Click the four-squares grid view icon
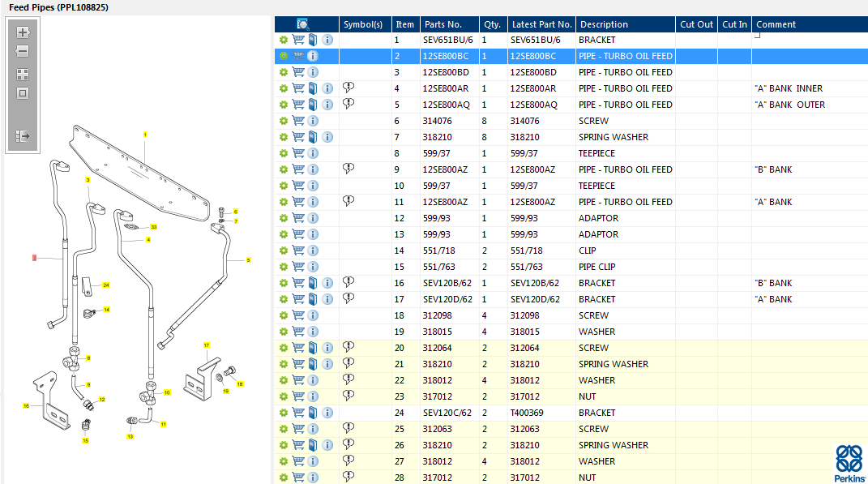The image size is (868, 484). click(x=23, y=75)
